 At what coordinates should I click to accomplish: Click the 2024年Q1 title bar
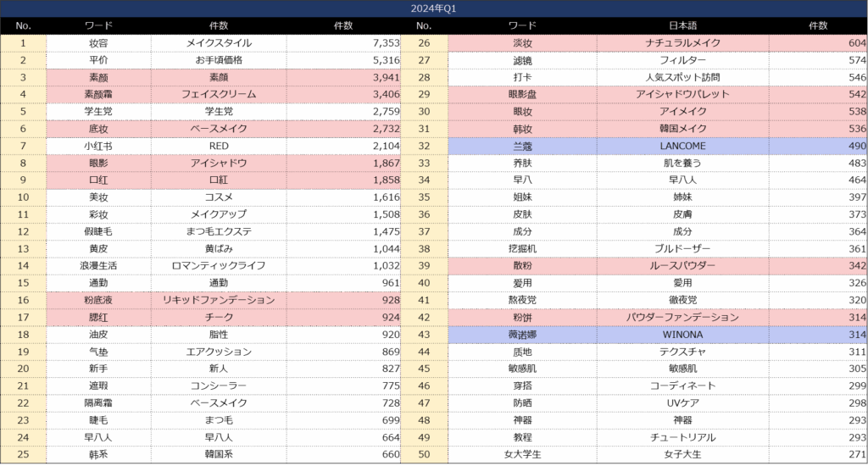coord(434,8)
